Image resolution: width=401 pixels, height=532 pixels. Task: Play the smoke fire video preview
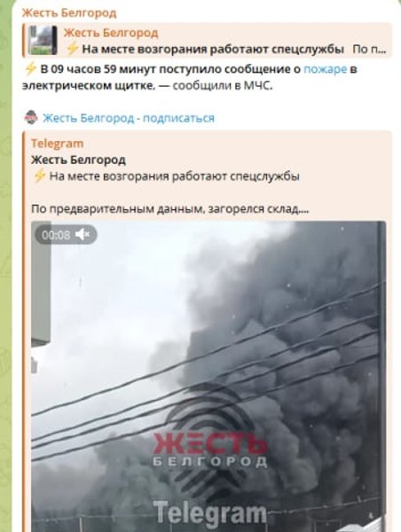[208, 376]
